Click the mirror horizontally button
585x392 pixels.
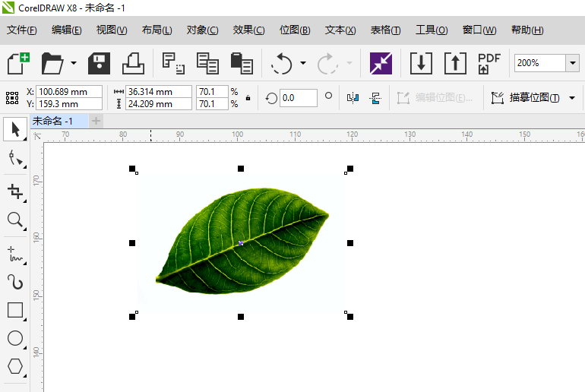click(x=353, y=98)
